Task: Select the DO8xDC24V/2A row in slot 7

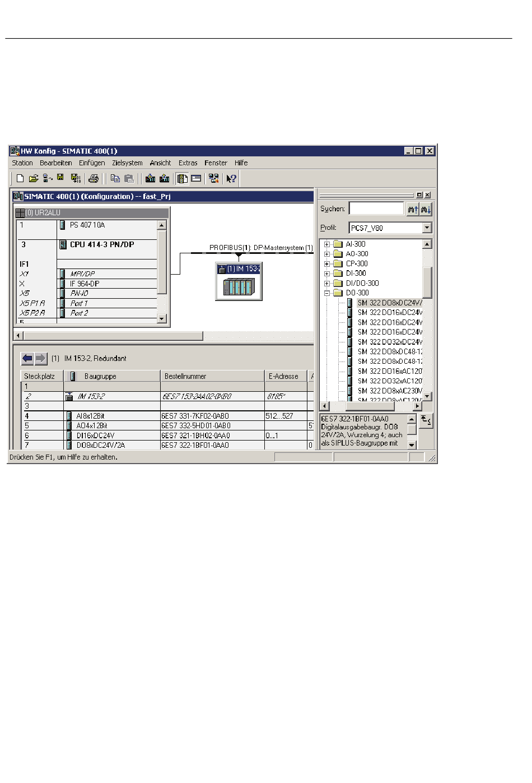Action: [167, 446]
